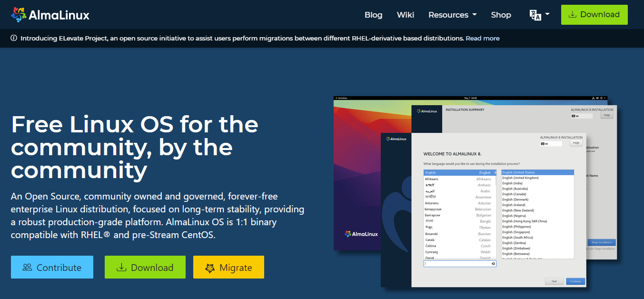Click the headline "Free Linux OS for the community"
The image size is (644, 299).
pyautogui.click(x=135, y=148)
